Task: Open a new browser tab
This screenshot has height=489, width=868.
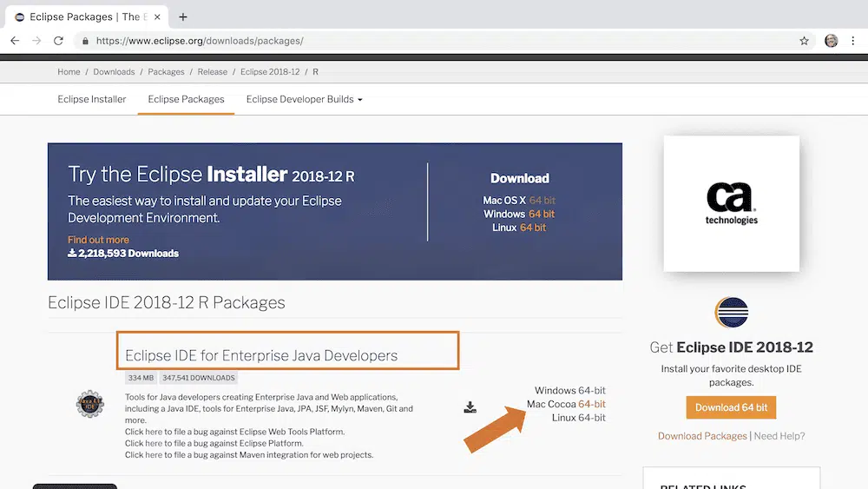Action: (183, 17)
